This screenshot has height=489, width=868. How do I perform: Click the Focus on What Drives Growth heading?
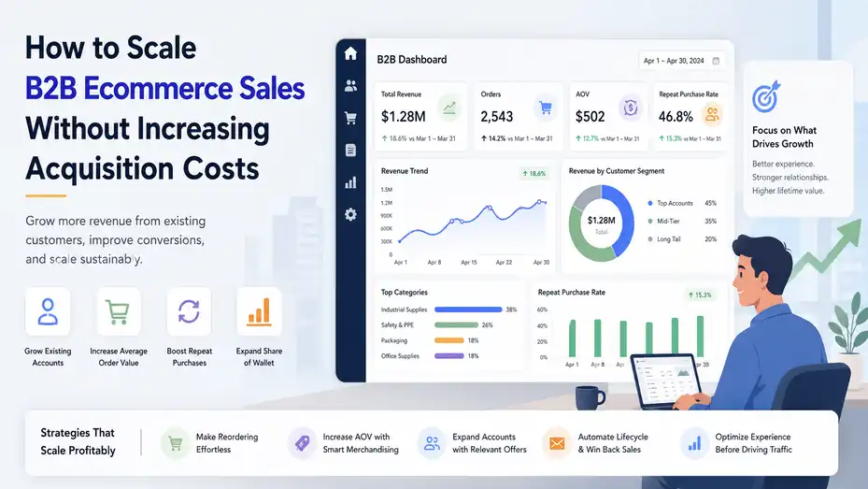point(784,137)
